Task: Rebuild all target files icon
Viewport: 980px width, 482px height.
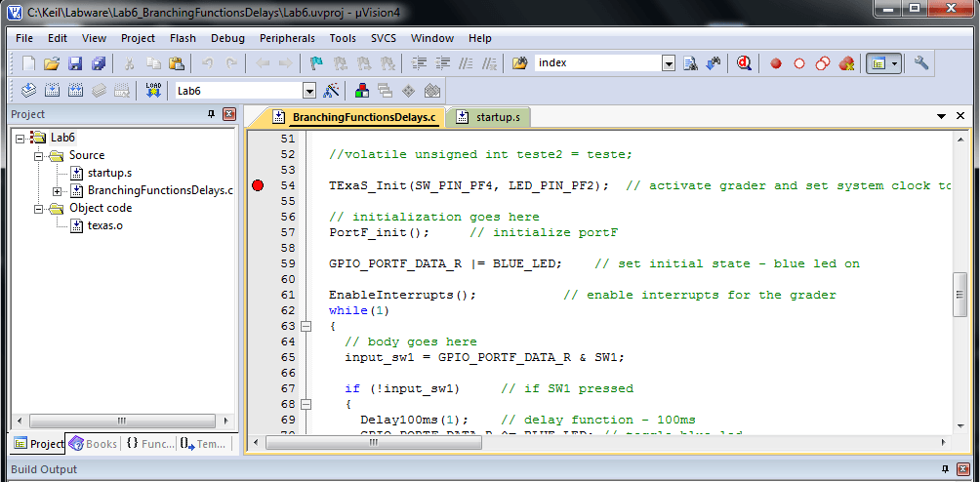Action: [x=75, y=91]
